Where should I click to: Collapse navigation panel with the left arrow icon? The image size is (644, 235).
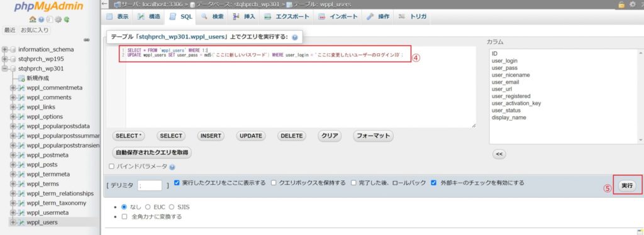coord(105,4)
